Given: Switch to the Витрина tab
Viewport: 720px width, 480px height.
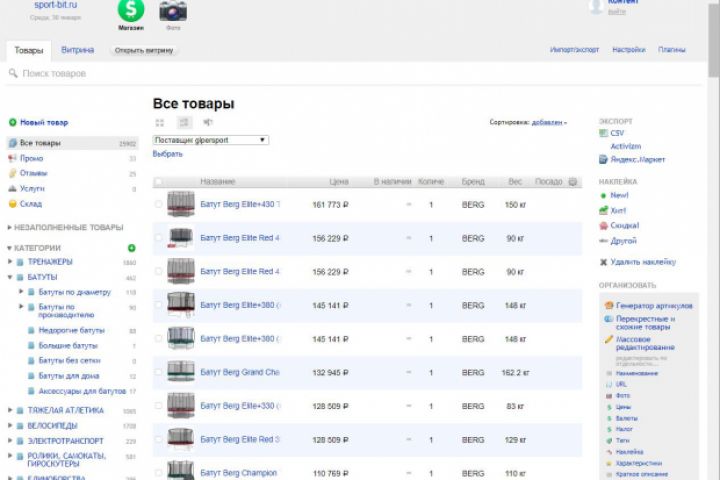Looking at the screenshot, I should (x=78, y=50).
